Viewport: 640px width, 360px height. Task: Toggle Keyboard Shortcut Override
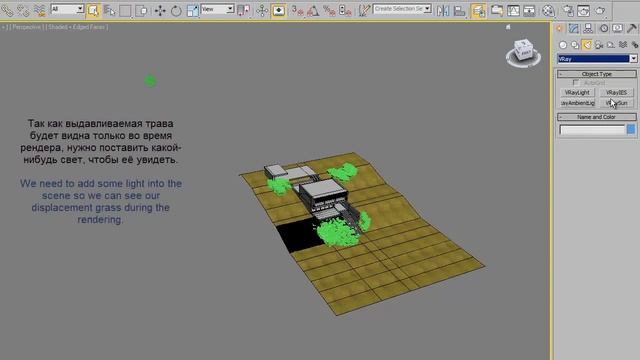279,11
